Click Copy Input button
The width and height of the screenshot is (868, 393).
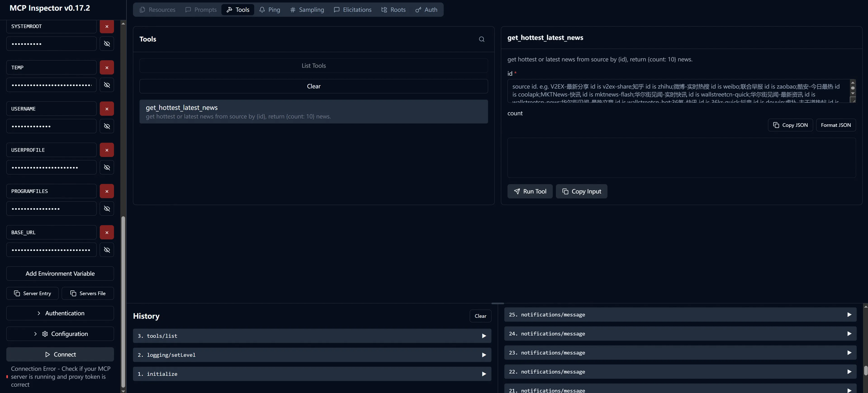coord(581,191)
